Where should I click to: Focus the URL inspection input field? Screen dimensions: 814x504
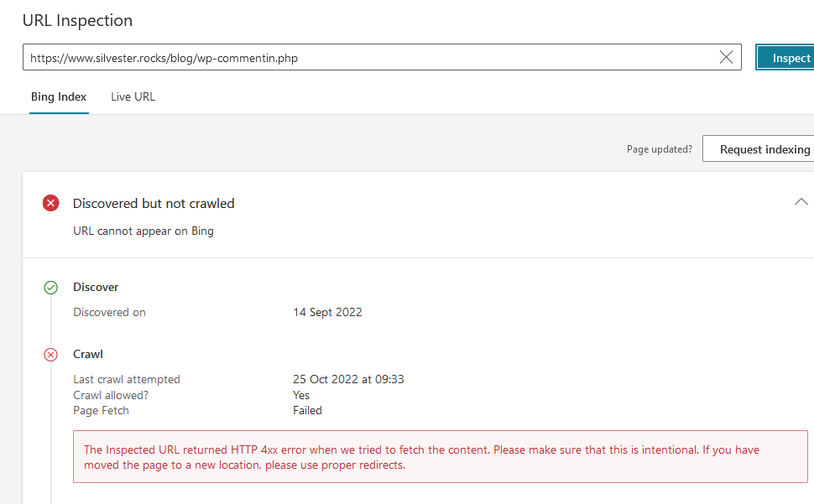click(369, 58)
